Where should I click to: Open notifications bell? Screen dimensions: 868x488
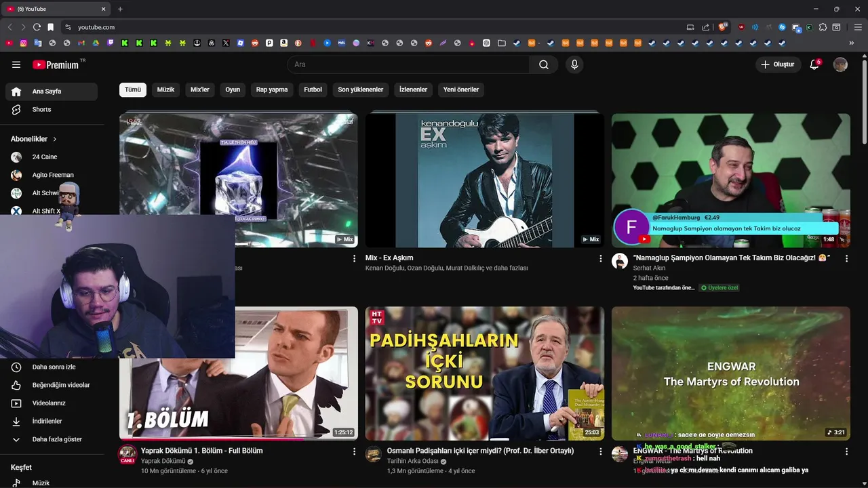(814, 64)
